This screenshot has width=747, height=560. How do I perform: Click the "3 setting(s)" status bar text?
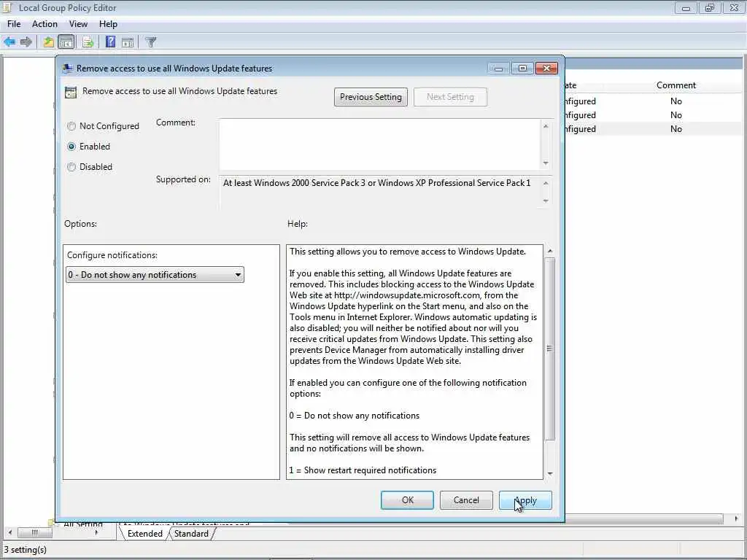click(x=26, y=550)
